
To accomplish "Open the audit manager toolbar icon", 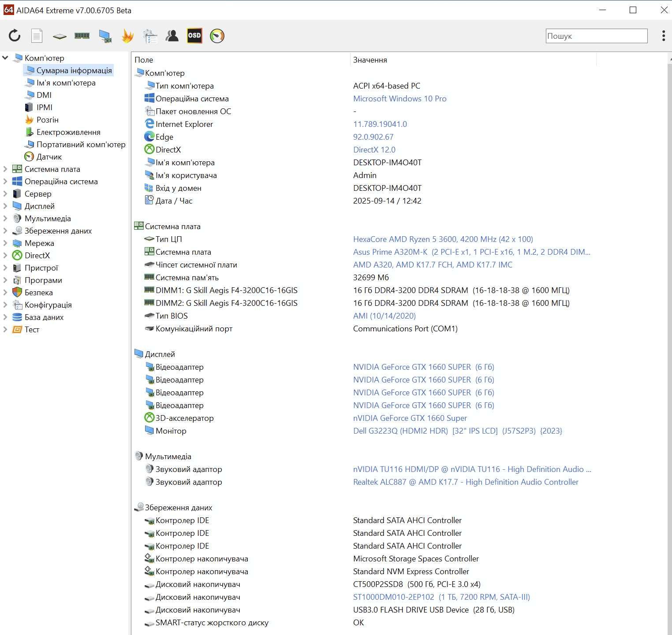I will pos(150,36).
